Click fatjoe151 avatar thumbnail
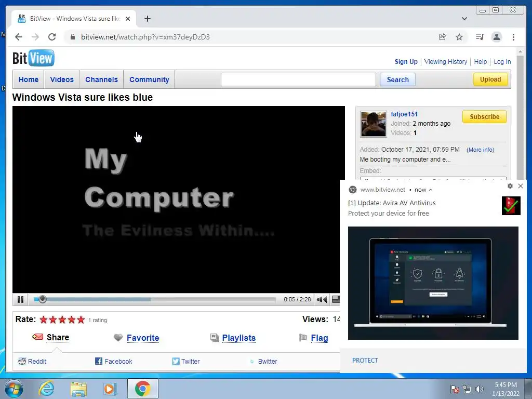Image resolution: width=532 pixels, height=399 pixels. tap(373, 124)
